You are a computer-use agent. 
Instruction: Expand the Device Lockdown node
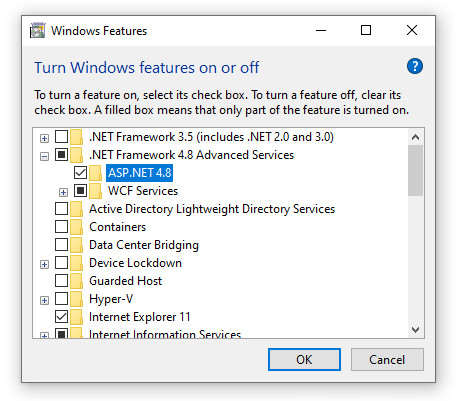(44, 264)
